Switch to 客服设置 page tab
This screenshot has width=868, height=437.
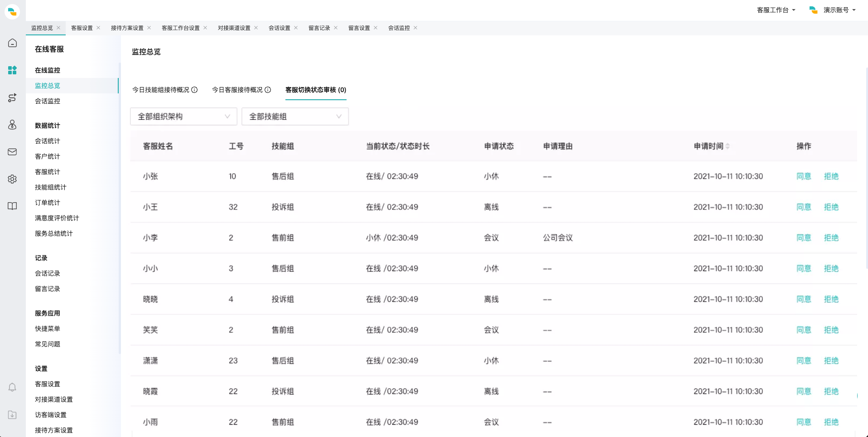pyautogui.click(x=82, y=28)
